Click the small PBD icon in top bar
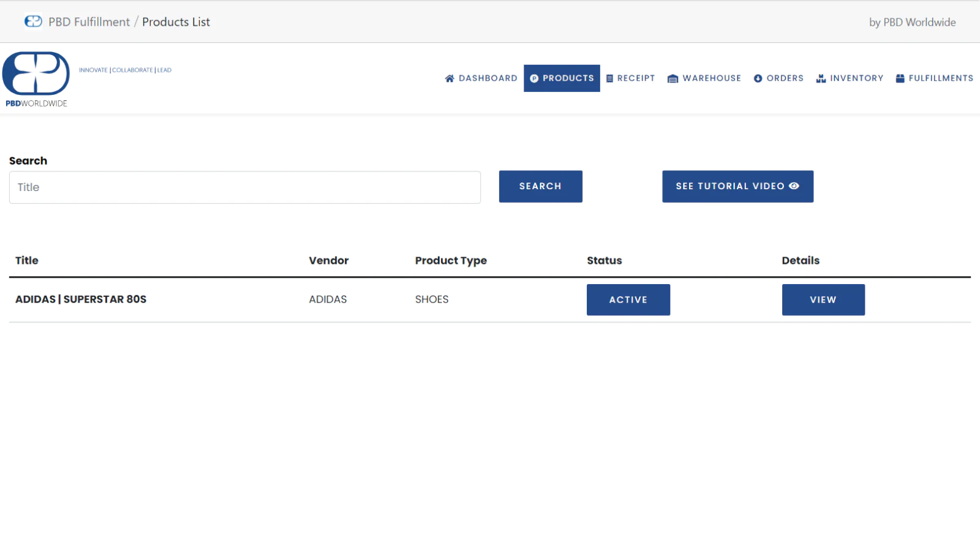 pyautogui.click(x=33, y=21)
